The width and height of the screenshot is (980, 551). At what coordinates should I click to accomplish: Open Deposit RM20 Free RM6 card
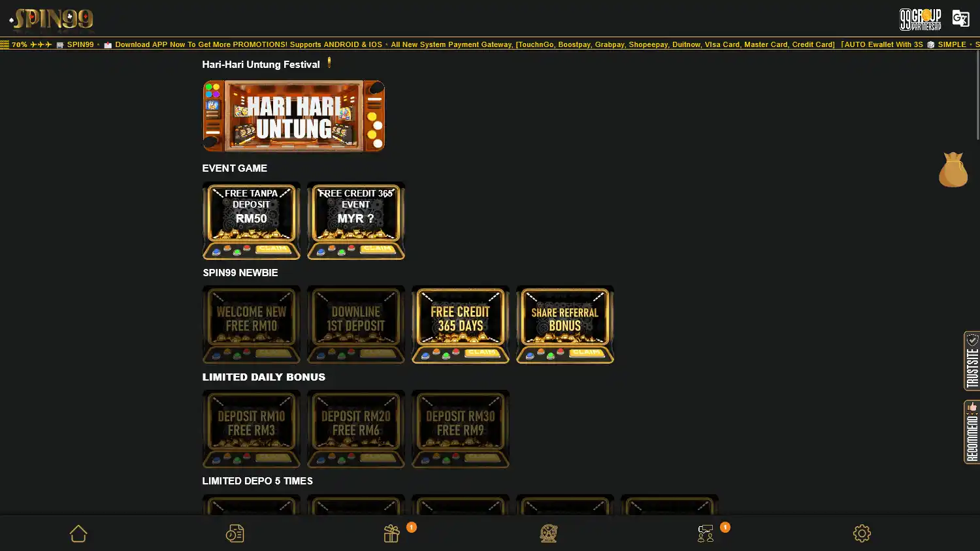[356, 429]
